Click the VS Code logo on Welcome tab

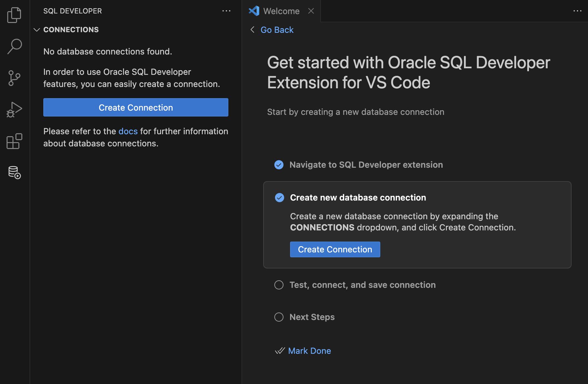(x=254, y=11)
